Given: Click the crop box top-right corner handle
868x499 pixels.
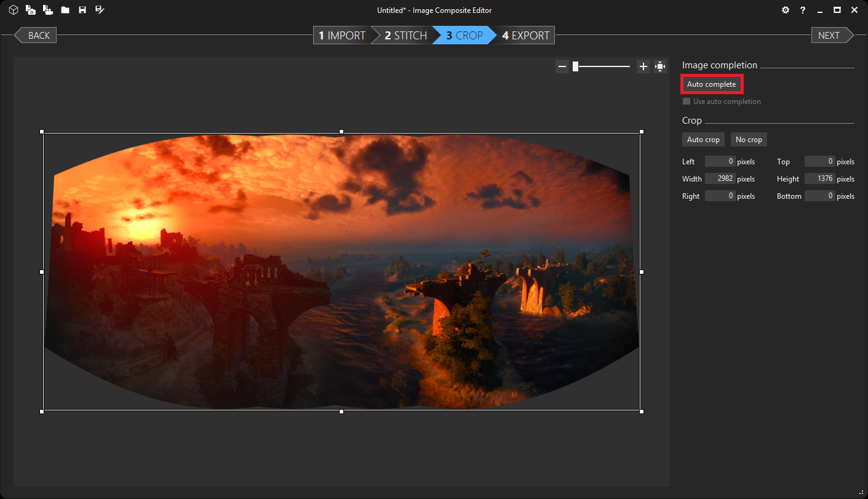Looking at the screenshot, I should tap(642, 132).
